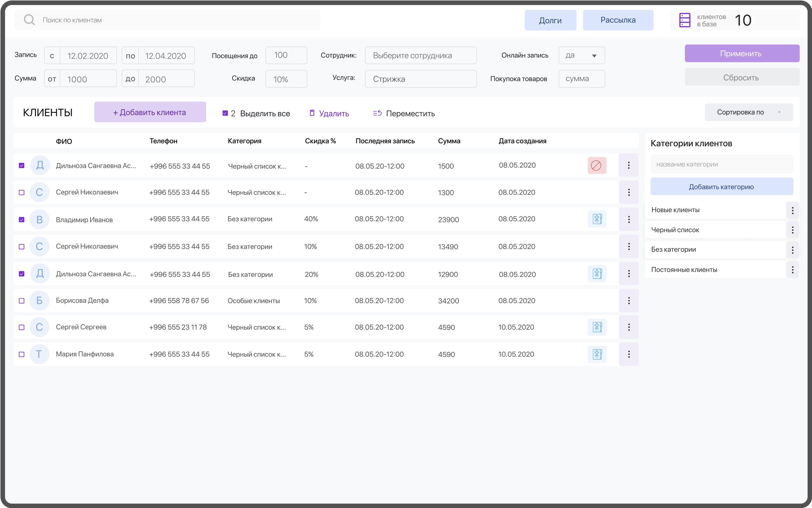Open options for Постоянные клиенты category
Image resolution: width=812 pixels, height=508 pixels.
click(x=793, y=270)
